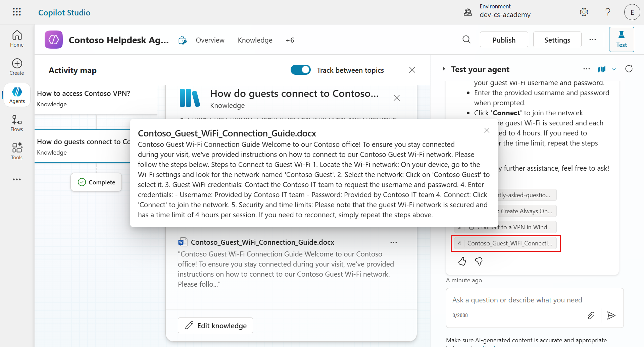Click the Edit knowledge button
The image size is (644, 347).
tap(215, 326)
